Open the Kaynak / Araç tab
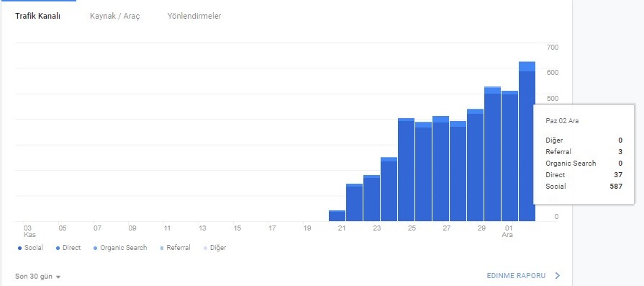 (115, 16)
